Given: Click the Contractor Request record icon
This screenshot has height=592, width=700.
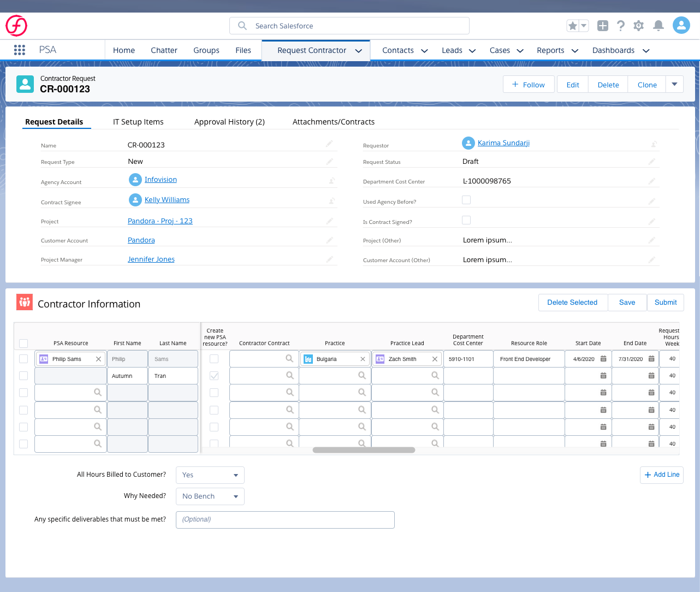Looking at the screenshot, I should click(25, 84).
